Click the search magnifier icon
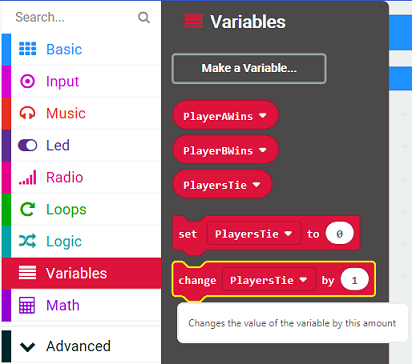This screenshot has height=364, width=412. (144, 17)
